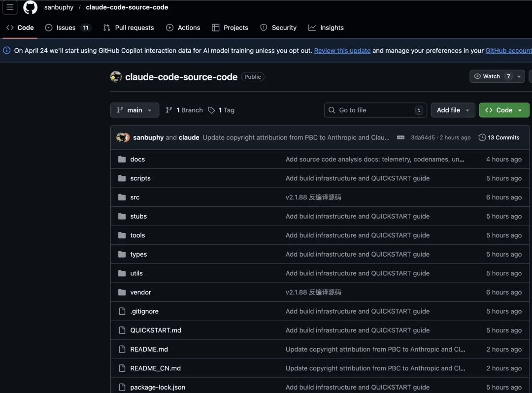
Task: Open the vendor folder
Action: [140, 292]
